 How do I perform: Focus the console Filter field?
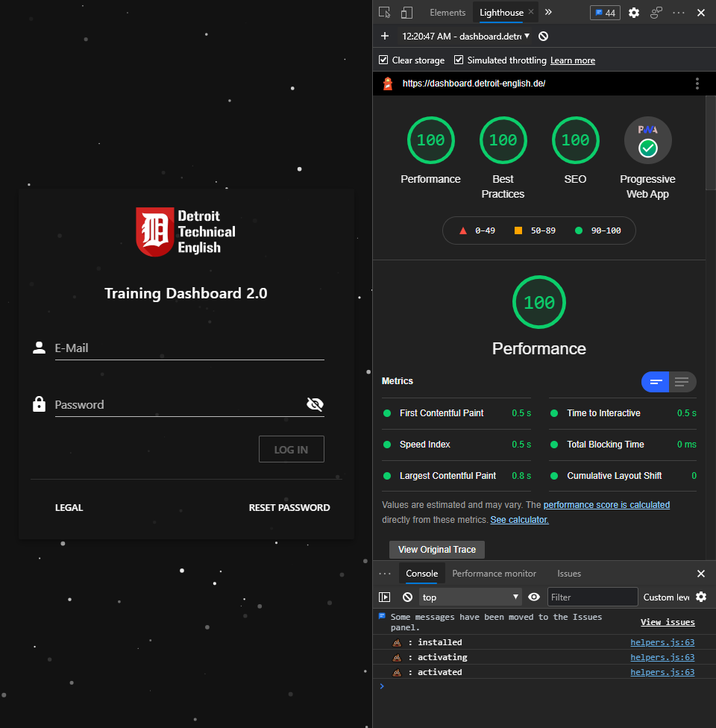pyautogui.click(x=592, y=597)
